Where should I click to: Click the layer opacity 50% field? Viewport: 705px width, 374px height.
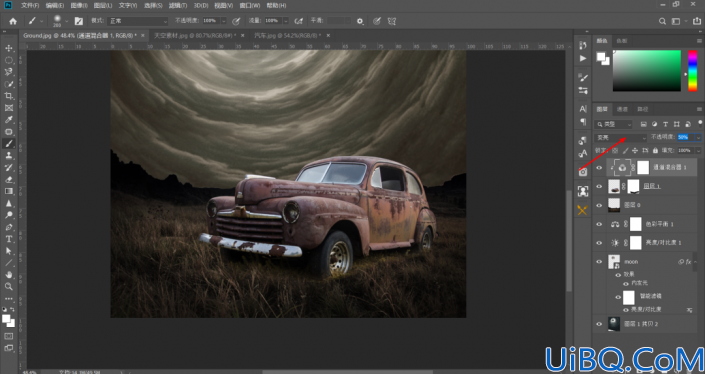pyautogui.click(x=685, y=138)
